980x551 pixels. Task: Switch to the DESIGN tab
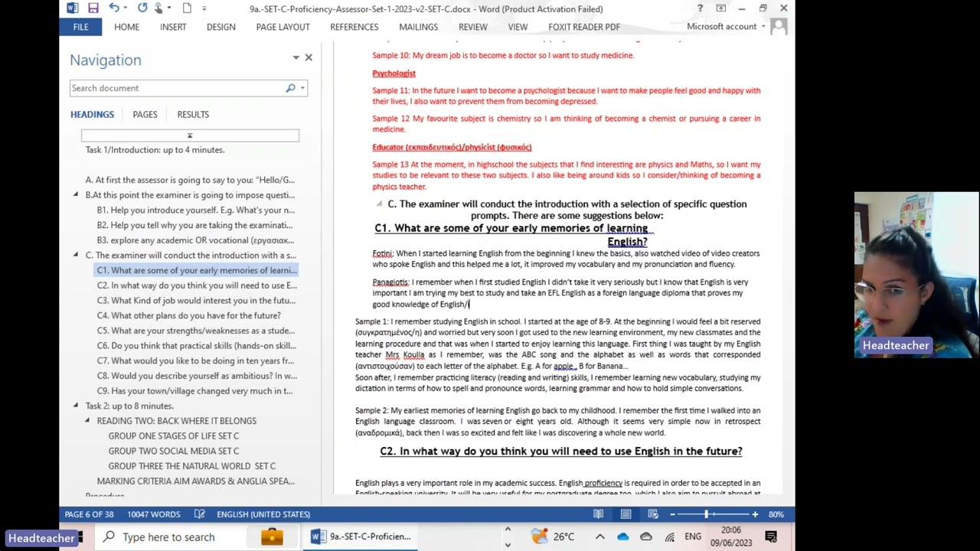220,27
